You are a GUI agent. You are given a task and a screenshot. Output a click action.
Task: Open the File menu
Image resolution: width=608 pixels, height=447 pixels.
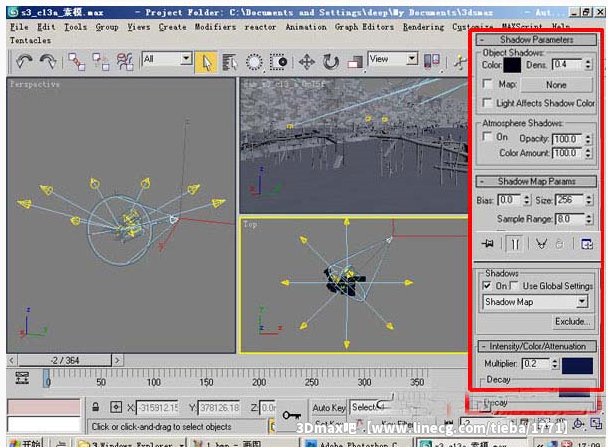[19, 27]
